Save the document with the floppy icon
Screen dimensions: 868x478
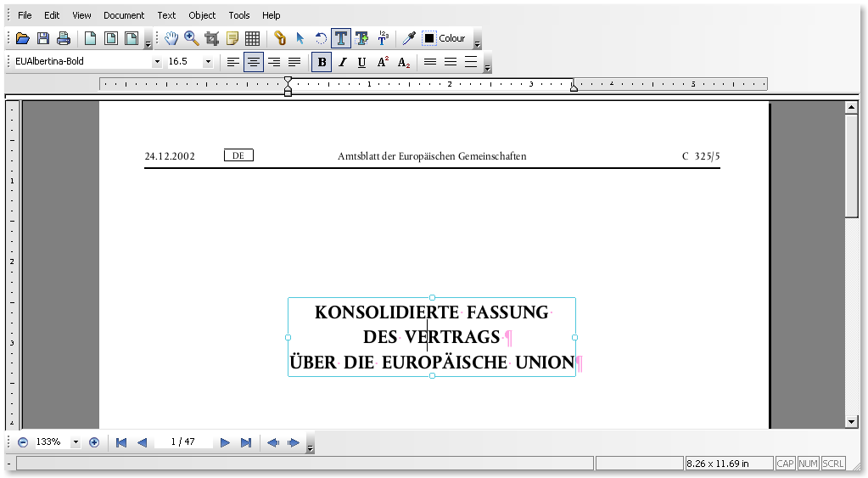(43, 38)
